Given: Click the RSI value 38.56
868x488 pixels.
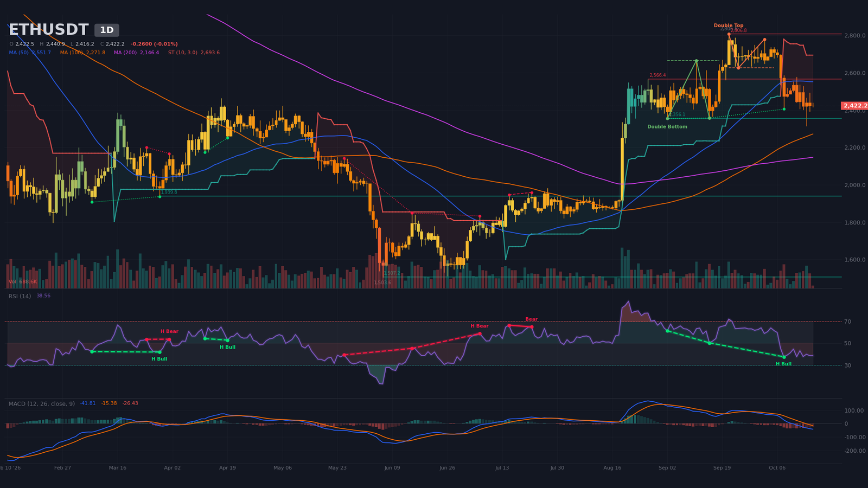Looking at the screenshot, I should (43, 296).
